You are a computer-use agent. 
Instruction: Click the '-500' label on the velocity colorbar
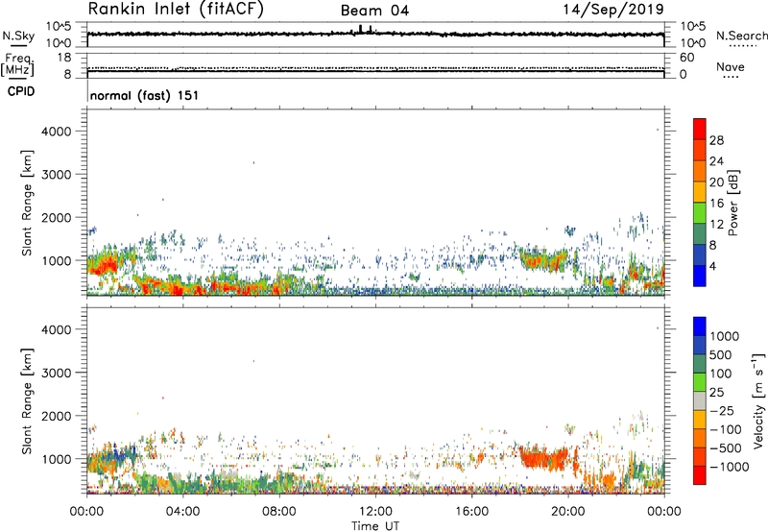(x=725, y=448)
